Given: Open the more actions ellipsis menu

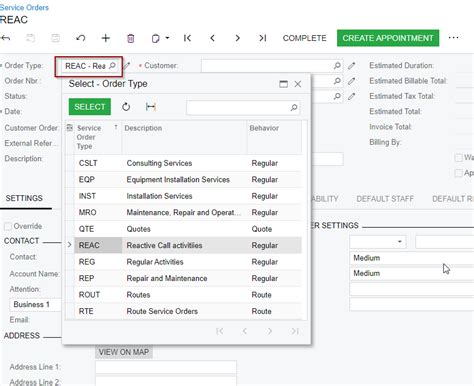Looking at the screenshot, I should tap(453, 38).
